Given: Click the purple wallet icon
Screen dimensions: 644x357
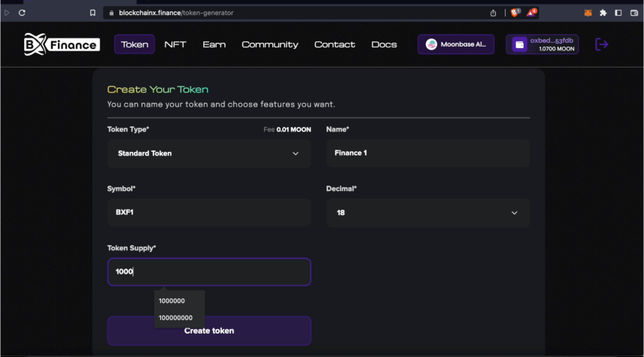Looking at the screenshot, I should (519, 44).
